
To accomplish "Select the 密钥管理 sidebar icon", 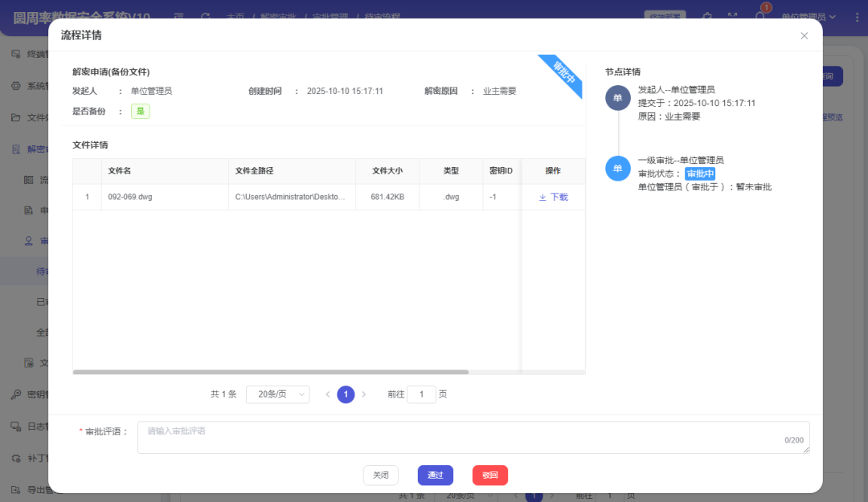I will click(x=16, y=394).
